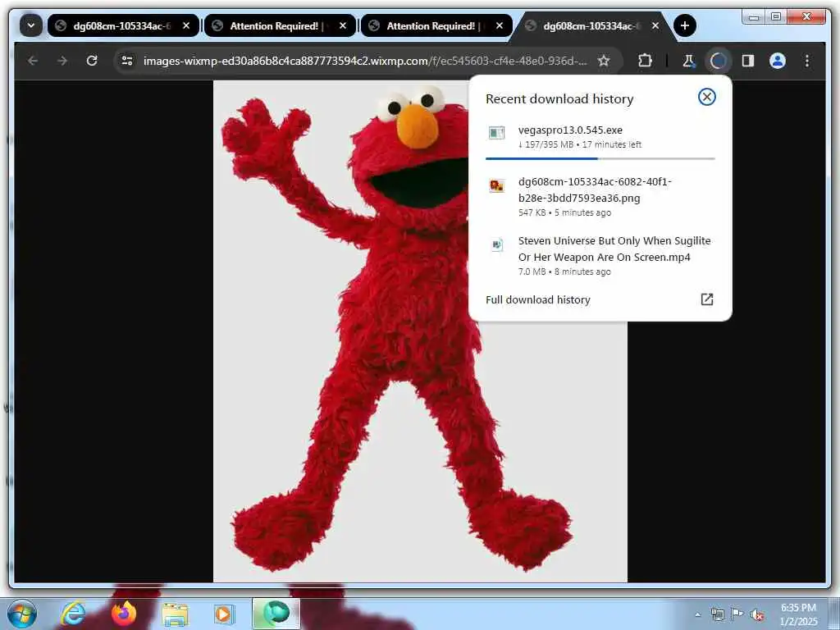
Task: Open the external link icon for download history
Action: point(707,299)
